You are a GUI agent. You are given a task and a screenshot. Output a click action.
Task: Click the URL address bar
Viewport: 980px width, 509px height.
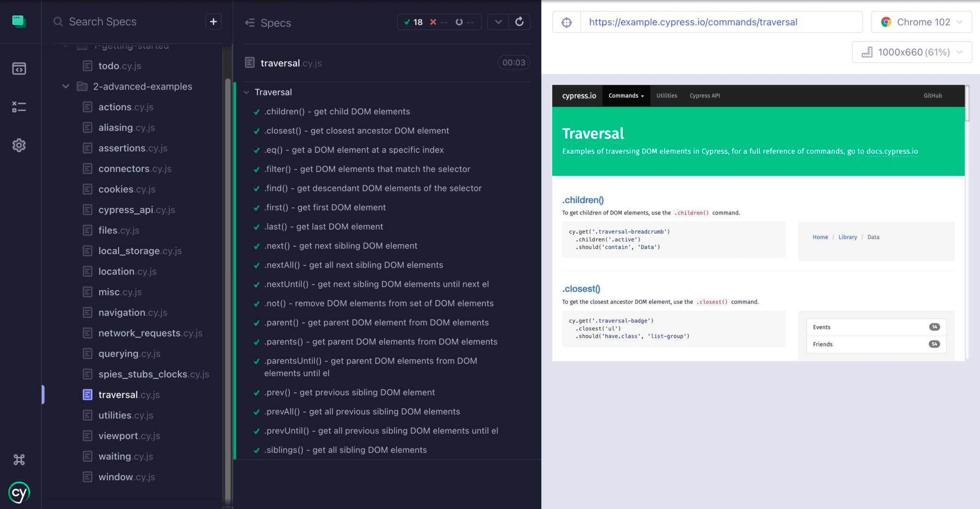pos(721,22)
